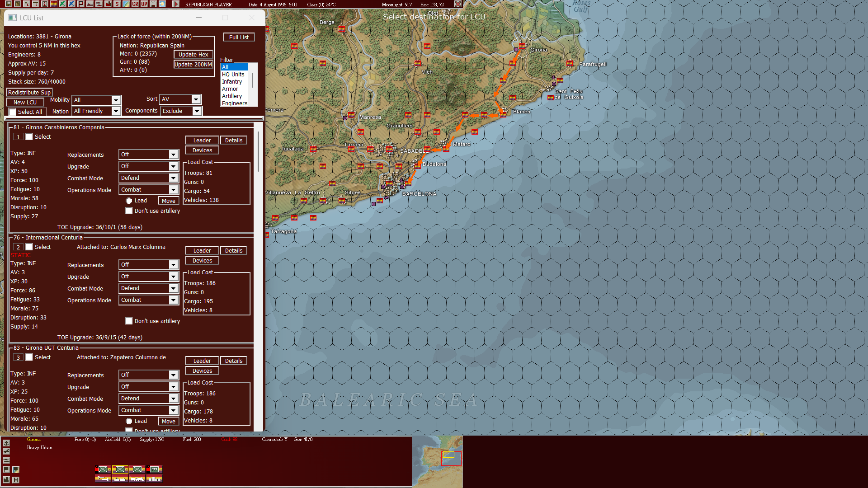Click the anchor port icon in the bottom panel
The width and height of the screenshot is (868, 488).
[x=6, y=443]
